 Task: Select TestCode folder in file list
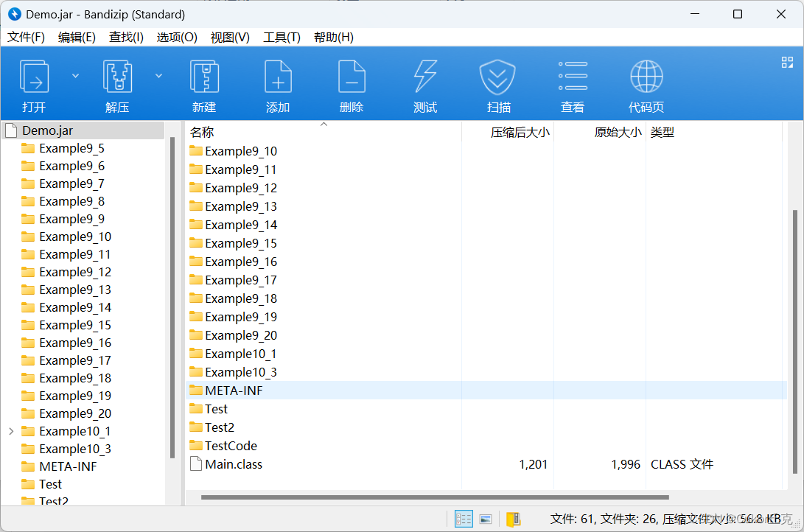point(231,446)
